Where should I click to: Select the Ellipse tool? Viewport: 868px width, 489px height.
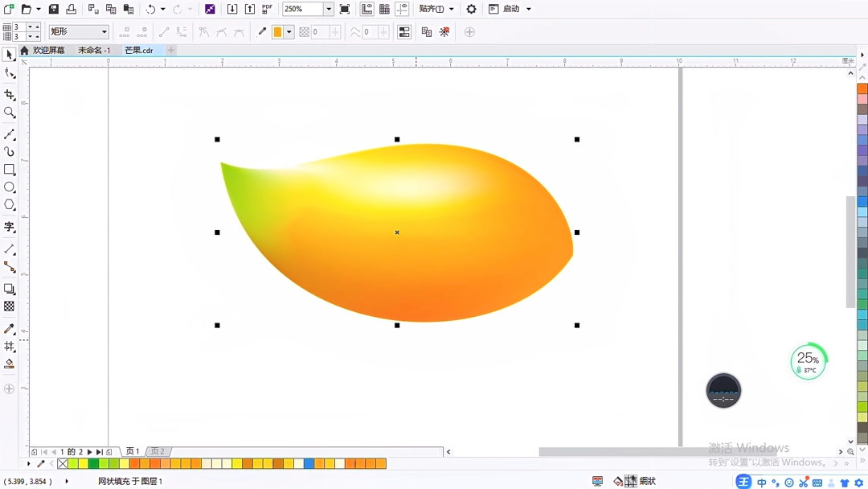pyautogui.click(x=10, y=187)
